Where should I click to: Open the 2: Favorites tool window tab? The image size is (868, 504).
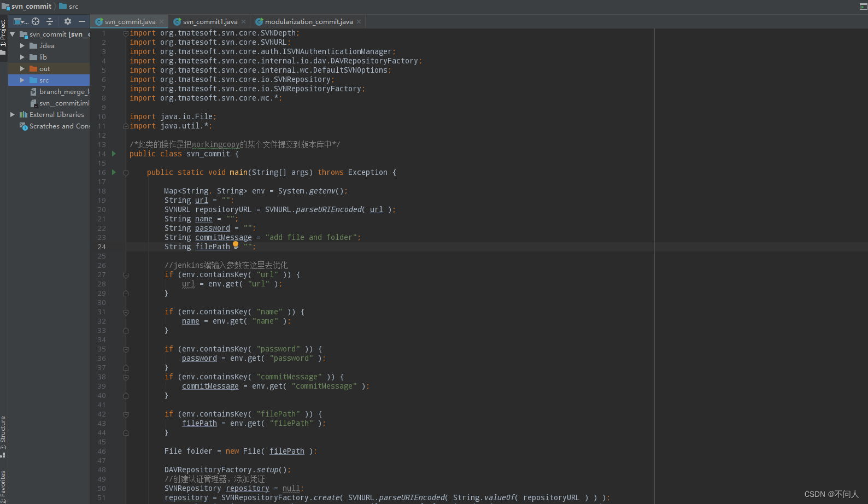(x=3, y=486)
